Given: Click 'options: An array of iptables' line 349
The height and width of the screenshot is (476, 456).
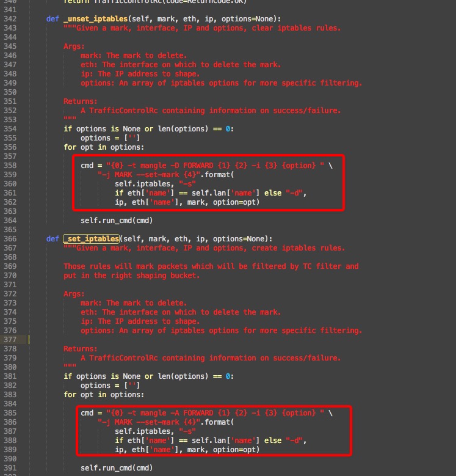Looking at the screenshot, I should pos(222,83).
